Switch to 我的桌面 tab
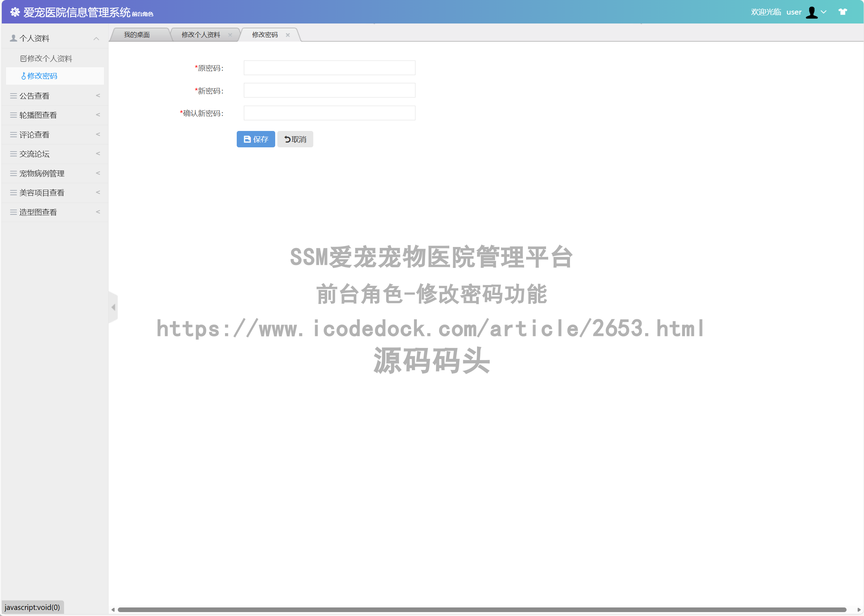Image resolution: width=864 pixels, height=616 pixels. (x=137, y=35)
